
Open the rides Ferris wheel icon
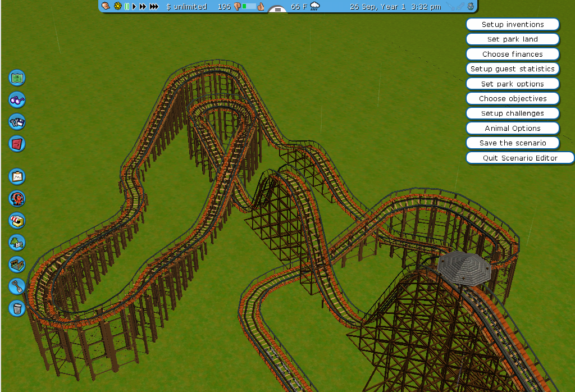tap(17, 198)
